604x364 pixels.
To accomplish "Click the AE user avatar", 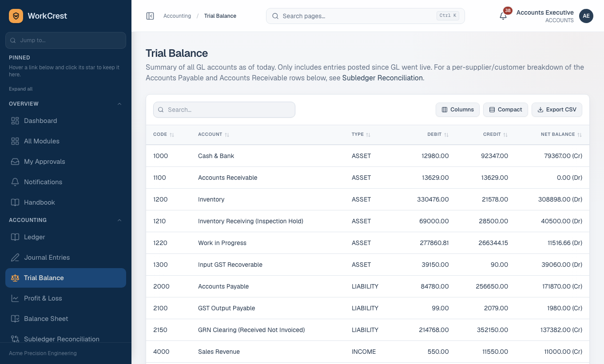I will point(586,16).
